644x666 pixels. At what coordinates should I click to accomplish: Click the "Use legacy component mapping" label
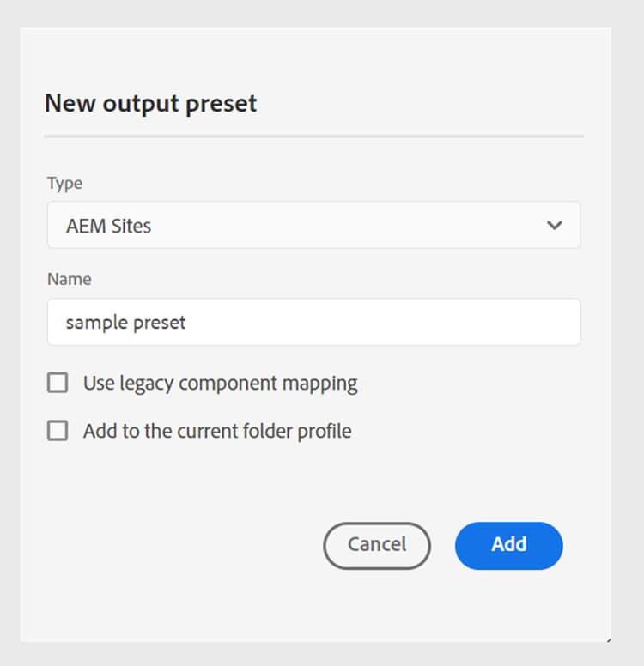pyautogui.click(x=220, y=383)
